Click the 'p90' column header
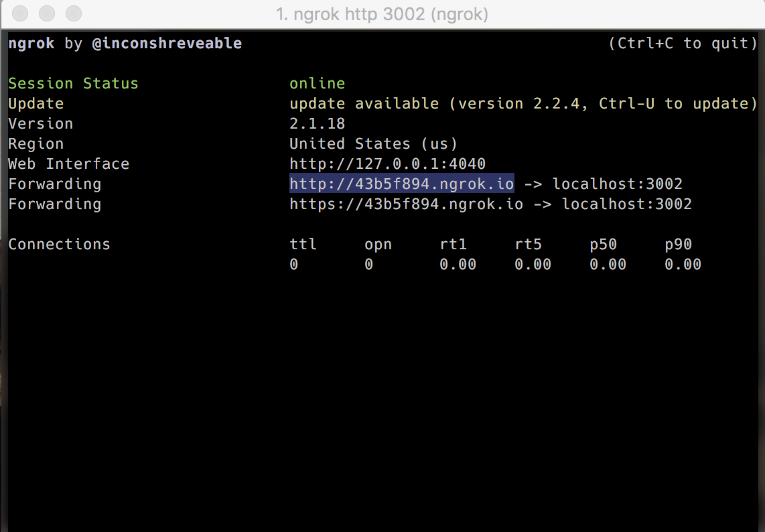This screenshot has height=532, width=765. click(x=679, y=245)
